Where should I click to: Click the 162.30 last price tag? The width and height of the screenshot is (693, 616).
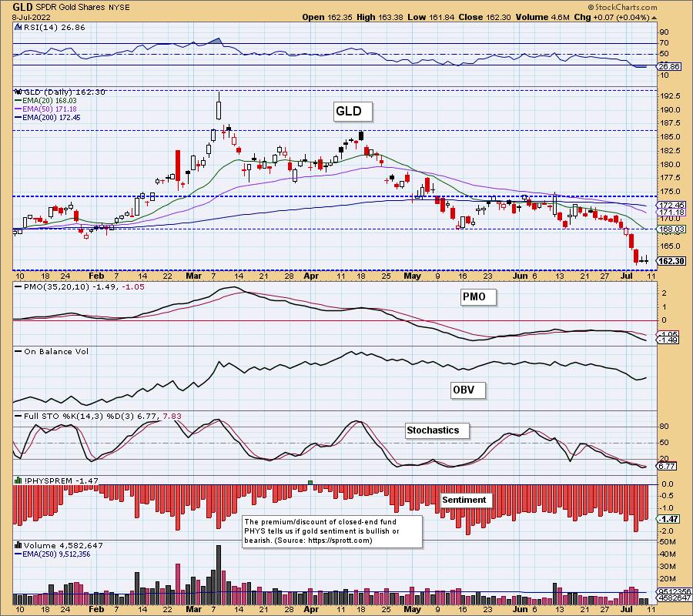(x=671, y=261)
